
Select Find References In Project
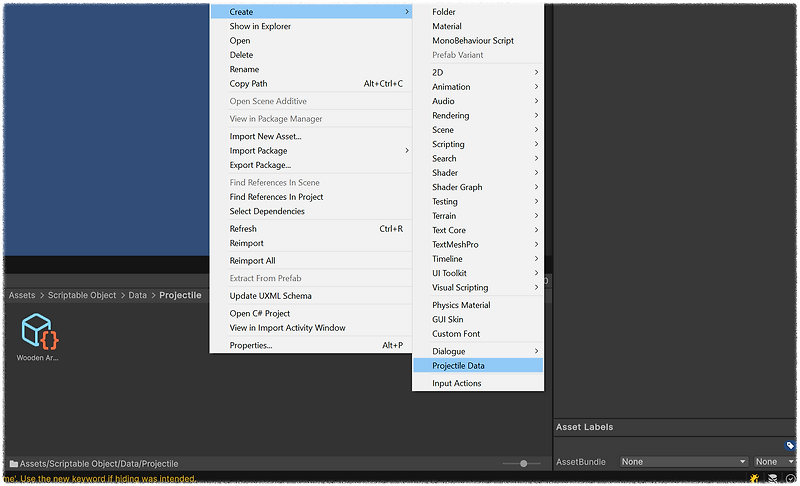311,197
